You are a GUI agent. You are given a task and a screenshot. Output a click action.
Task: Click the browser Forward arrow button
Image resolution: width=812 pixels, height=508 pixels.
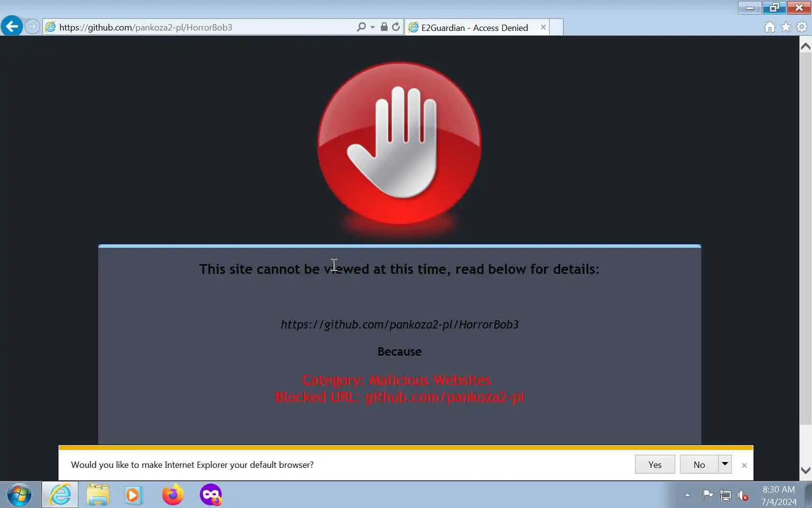click(x=32, y=27)
